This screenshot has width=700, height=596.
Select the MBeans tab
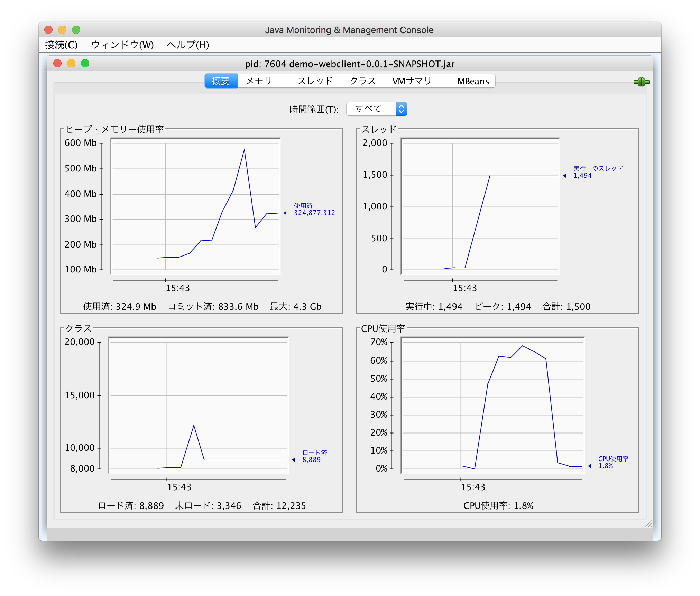[x=472, y=81]
